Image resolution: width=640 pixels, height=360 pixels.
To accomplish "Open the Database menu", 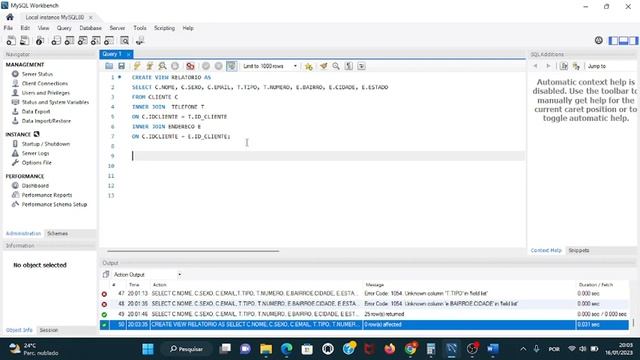I will 91,28.
